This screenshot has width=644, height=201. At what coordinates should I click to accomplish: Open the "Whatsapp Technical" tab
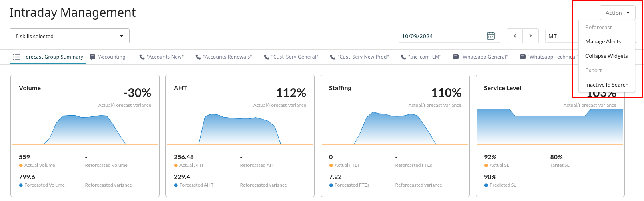click(x=549, y=57)
